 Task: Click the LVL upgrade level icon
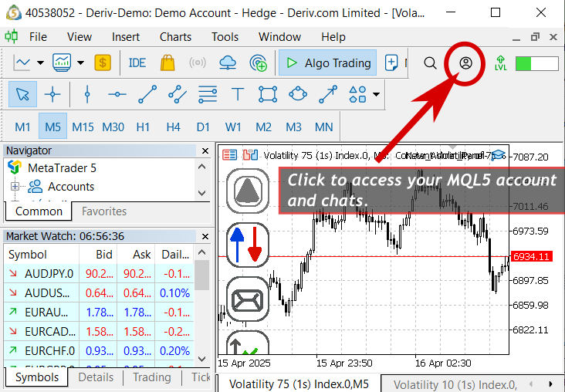click(x=500, y=63)
